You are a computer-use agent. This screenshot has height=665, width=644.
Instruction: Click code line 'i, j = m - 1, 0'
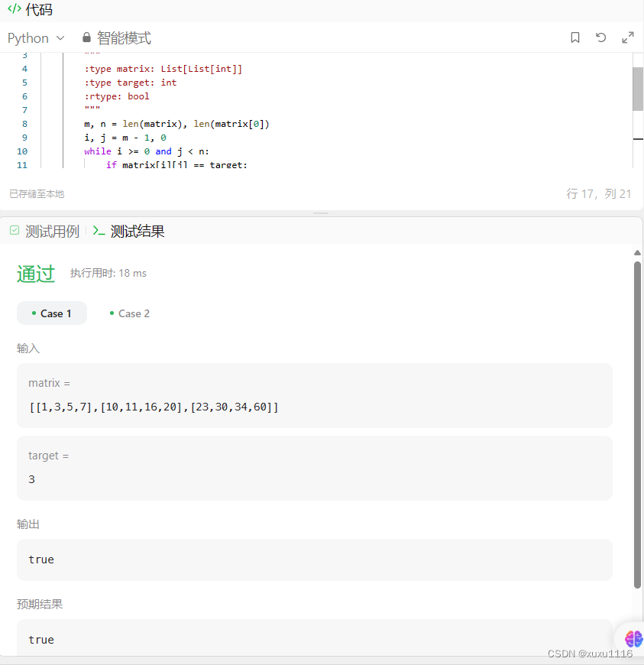point(125,138)
